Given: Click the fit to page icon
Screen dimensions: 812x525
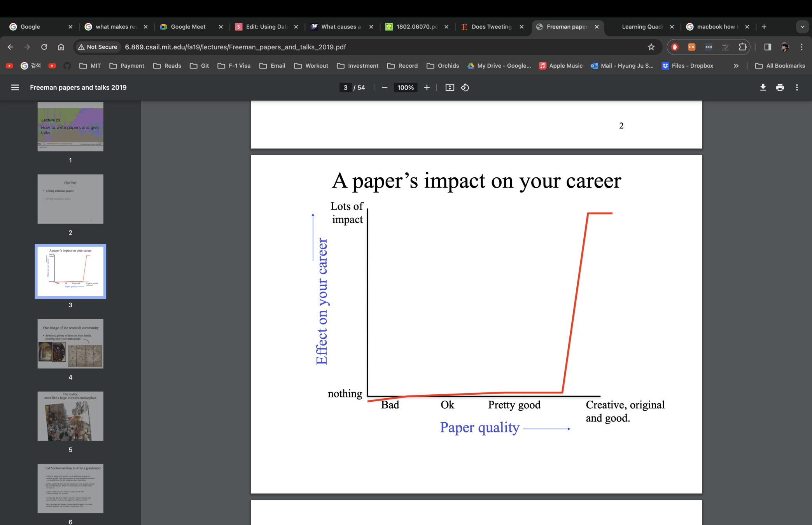Looking at the screenshot, I should pyautogui.click(x=450, y=87).
